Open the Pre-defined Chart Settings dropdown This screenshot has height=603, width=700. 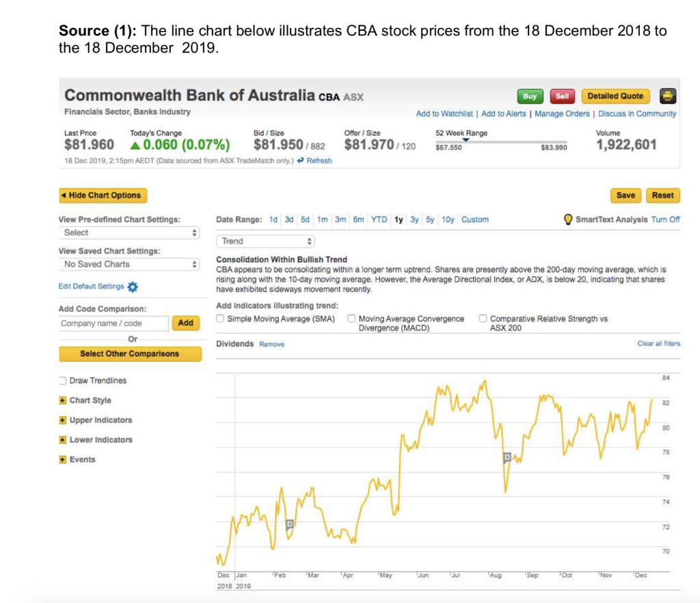click(x=130, y=232)
